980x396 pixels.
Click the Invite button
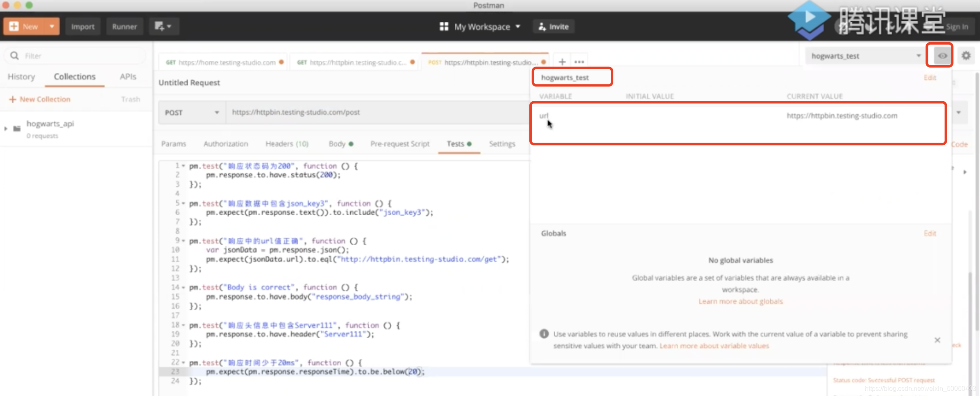coord(554,27)
